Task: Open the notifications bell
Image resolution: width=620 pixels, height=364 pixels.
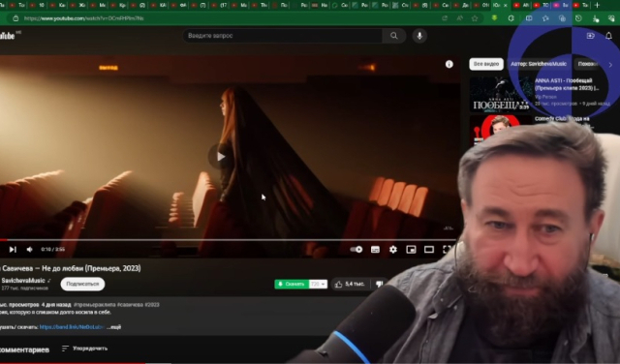Action: 608,36
